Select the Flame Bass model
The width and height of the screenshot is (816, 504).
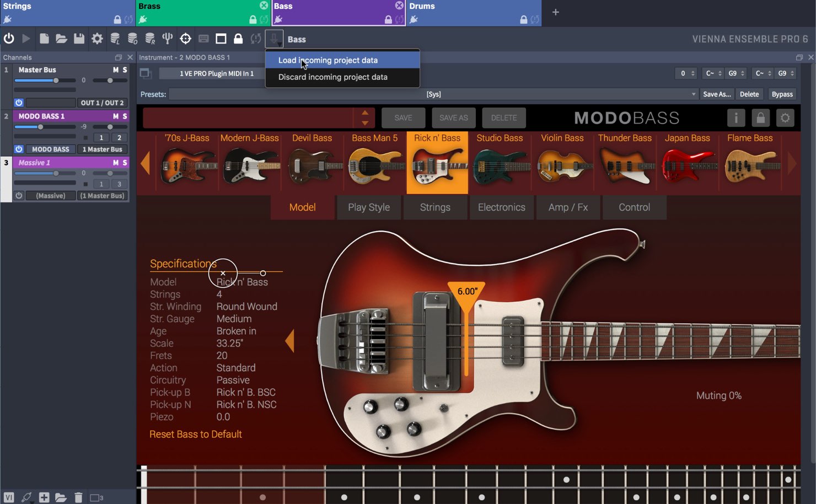tap(750, 162)
